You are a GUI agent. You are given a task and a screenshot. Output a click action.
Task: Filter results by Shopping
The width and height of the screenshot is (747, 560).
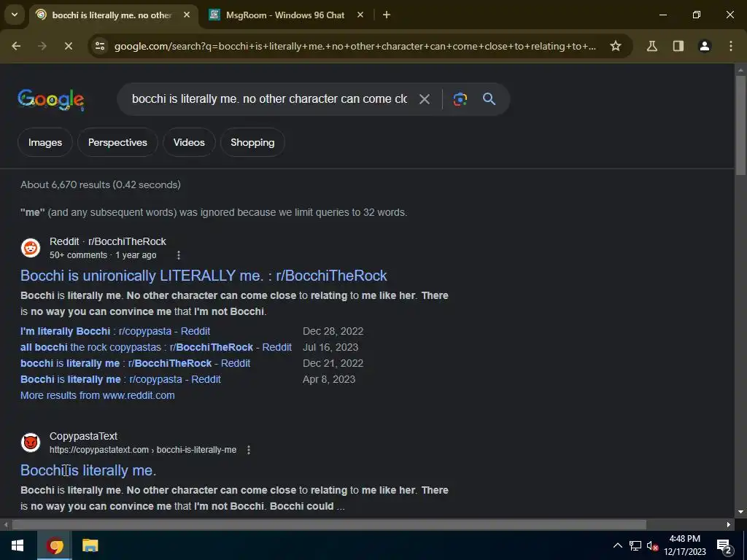tap(252, 142)
